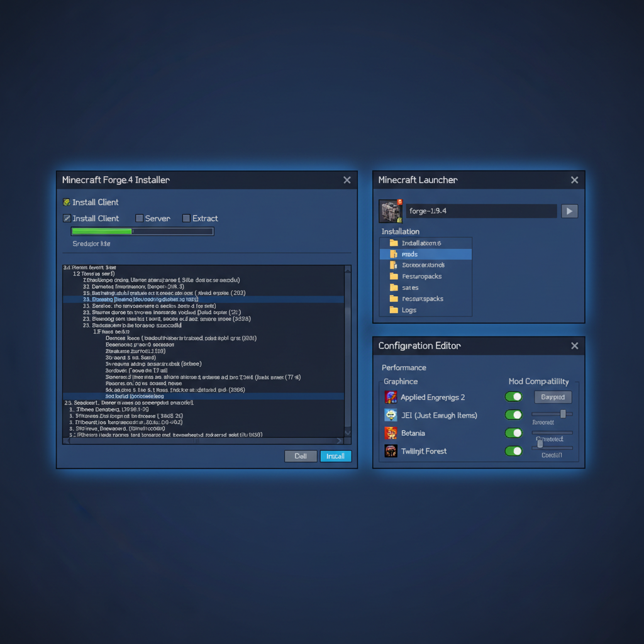Image resolution: width=644 pixels, height=644 pixels.
Task: Tick the Server checkbox in Forge Installer
Action: click(x=139, y=218)
